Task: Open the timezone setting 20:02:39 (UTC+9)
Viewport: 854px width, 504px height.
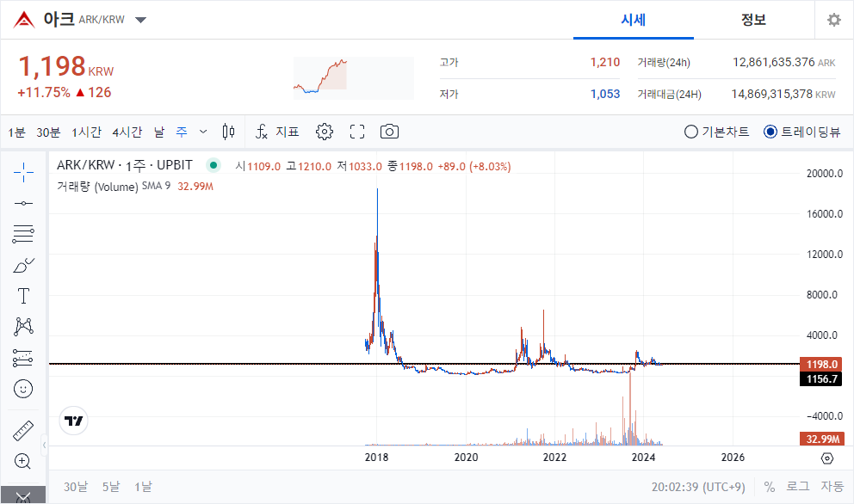Action: point(698,487)
